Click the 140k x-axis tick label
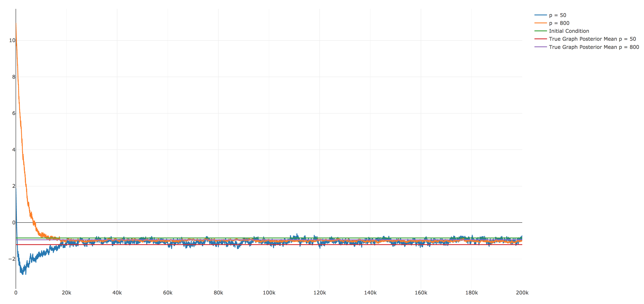644x304 pixels. click(370, 293)
